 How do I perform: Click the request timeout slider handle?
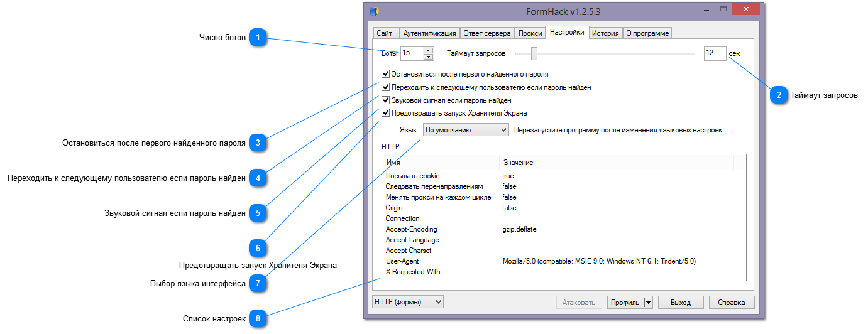point(534,54)
